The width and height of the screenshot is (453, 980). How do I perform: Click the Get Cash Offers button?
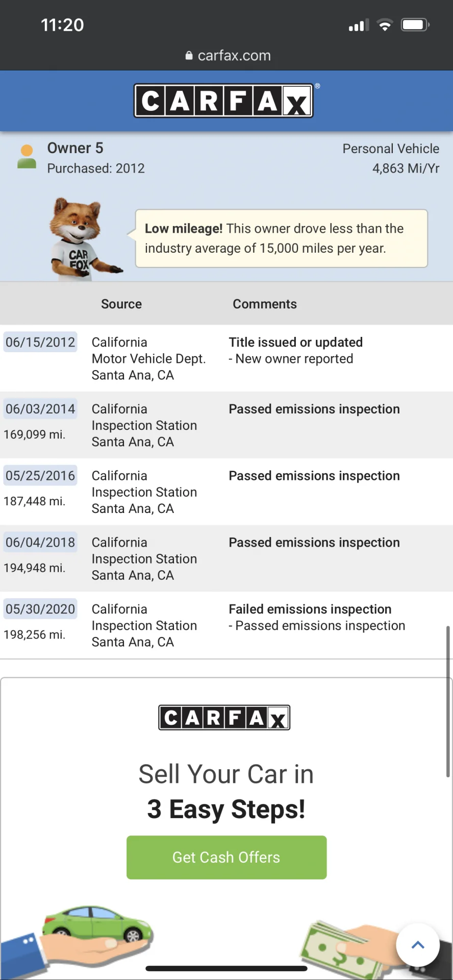pos(226,857)
